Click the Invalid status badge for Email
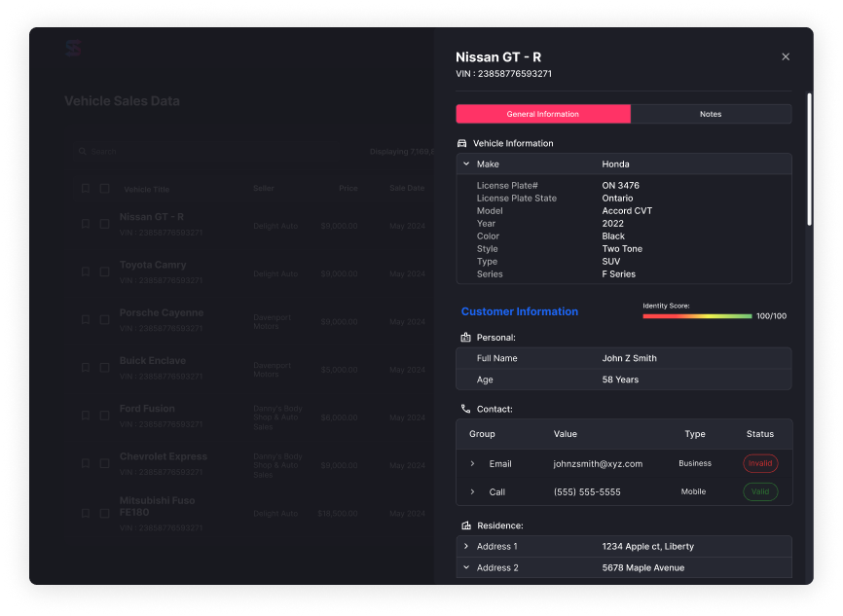This screenshot has height=616, width=843. click(760, 463)
